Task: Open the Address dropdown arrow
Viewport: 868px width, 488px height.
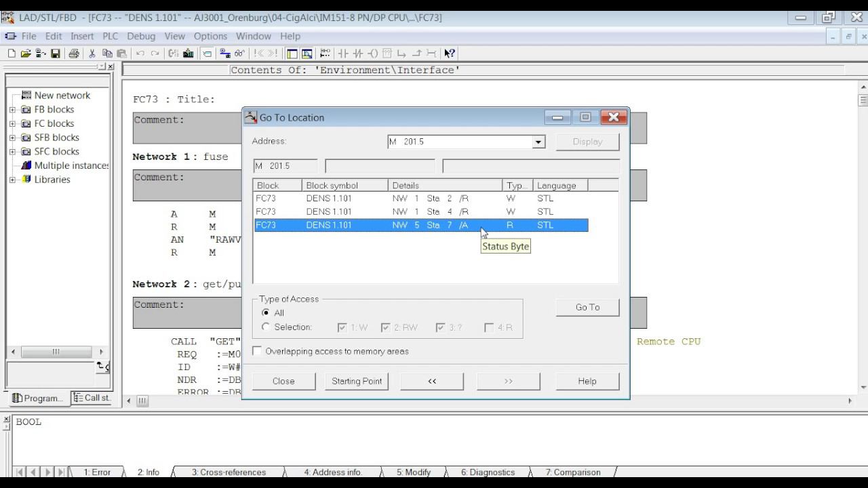Action: coord(538,142)
